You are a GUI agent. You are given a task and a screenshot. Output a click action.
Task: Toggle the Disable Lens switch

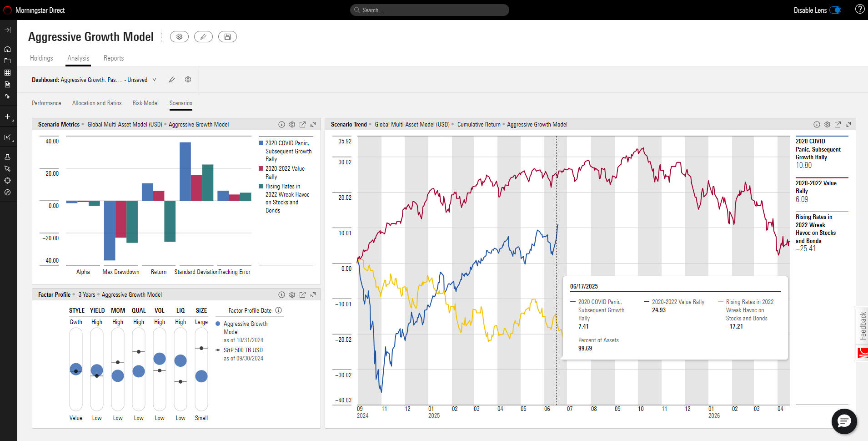pyautogui.click(x=835, y=10)
